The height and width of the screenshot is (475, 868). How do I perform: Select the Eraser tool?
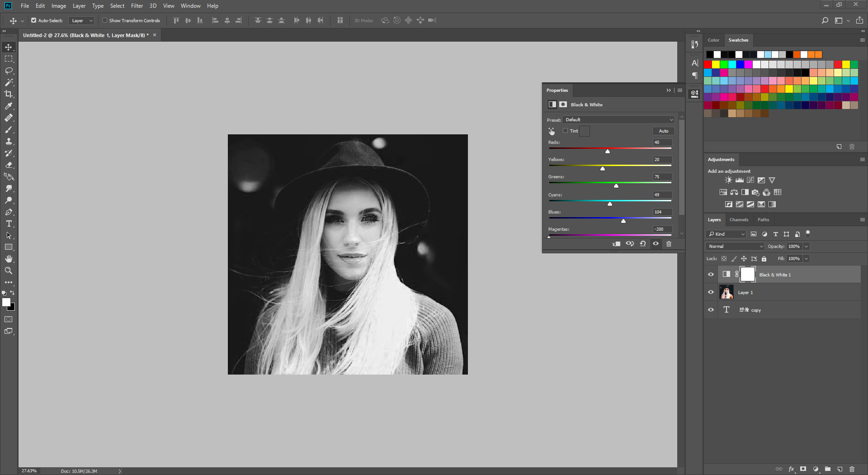coord(9,165)
